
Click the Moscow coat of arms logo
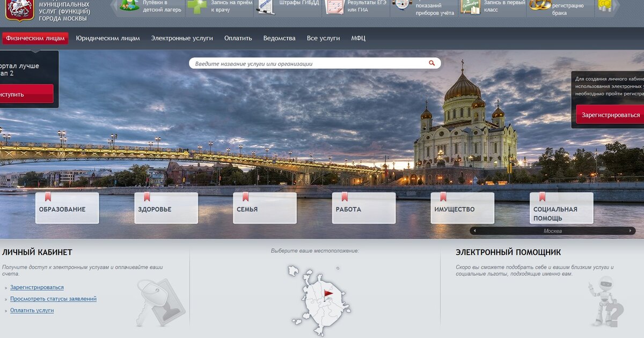point(19,10)
